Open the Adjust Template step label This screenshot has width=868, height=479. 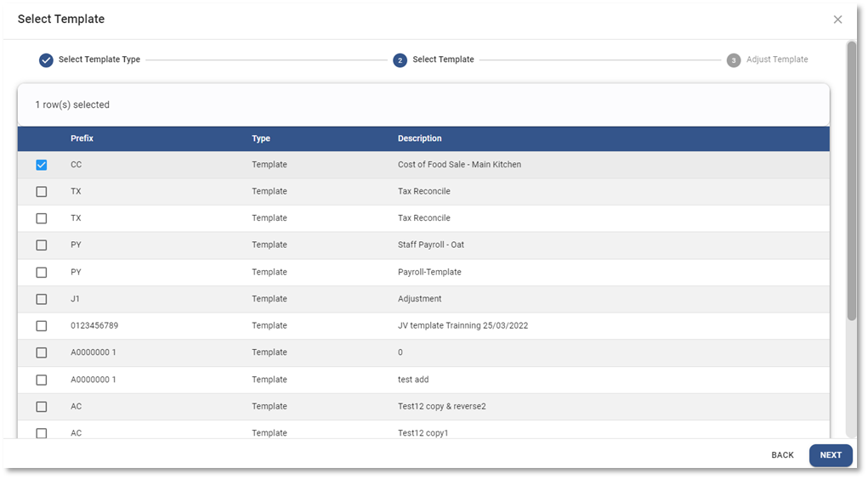pos(776,60)
